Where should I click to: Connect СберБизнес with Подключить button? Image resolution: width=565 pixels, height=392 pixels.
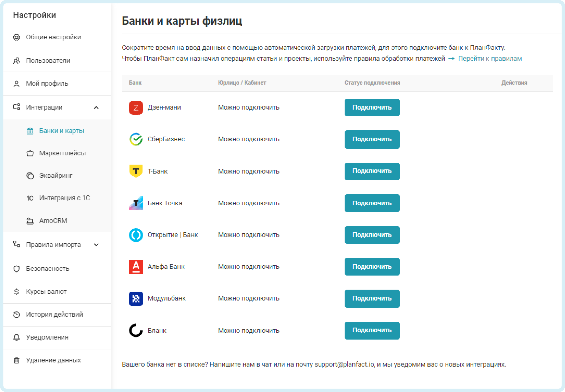point(372,139)
